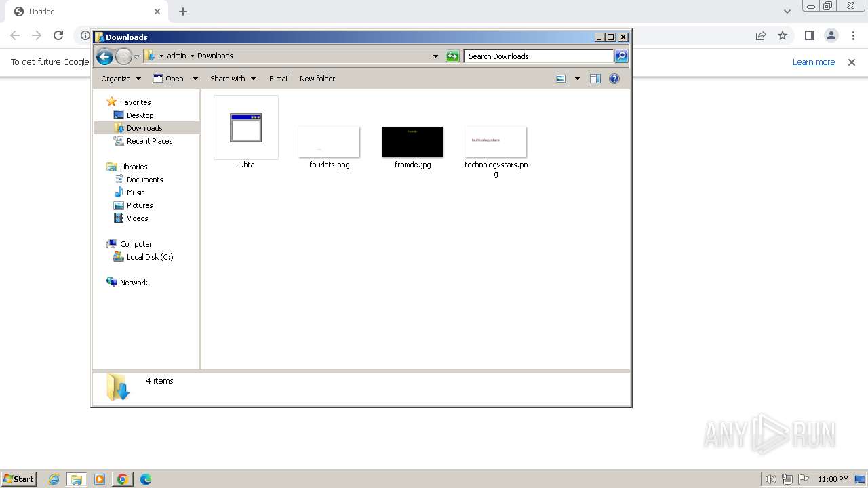Bookmark the page with star icon

[x=783, y=35]
